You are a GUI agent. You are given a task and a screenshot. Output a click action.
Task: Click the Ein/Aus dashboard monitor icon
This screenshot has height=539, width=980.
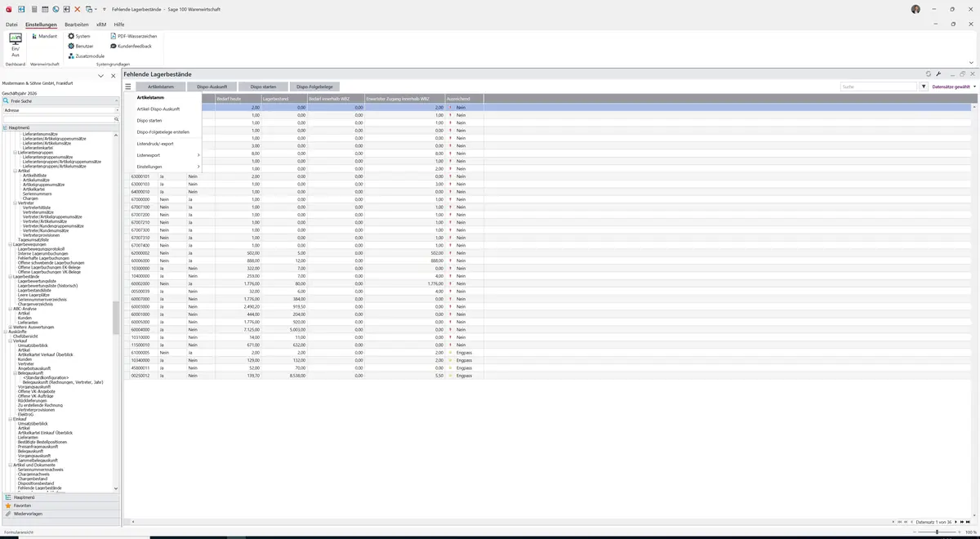15,38
